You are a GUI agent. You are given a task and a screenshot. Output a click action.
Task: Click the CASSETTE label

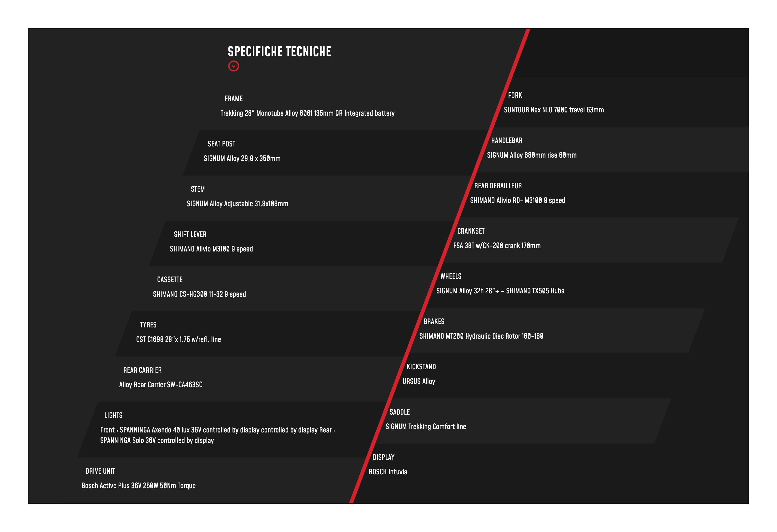(x=170, y=280)
